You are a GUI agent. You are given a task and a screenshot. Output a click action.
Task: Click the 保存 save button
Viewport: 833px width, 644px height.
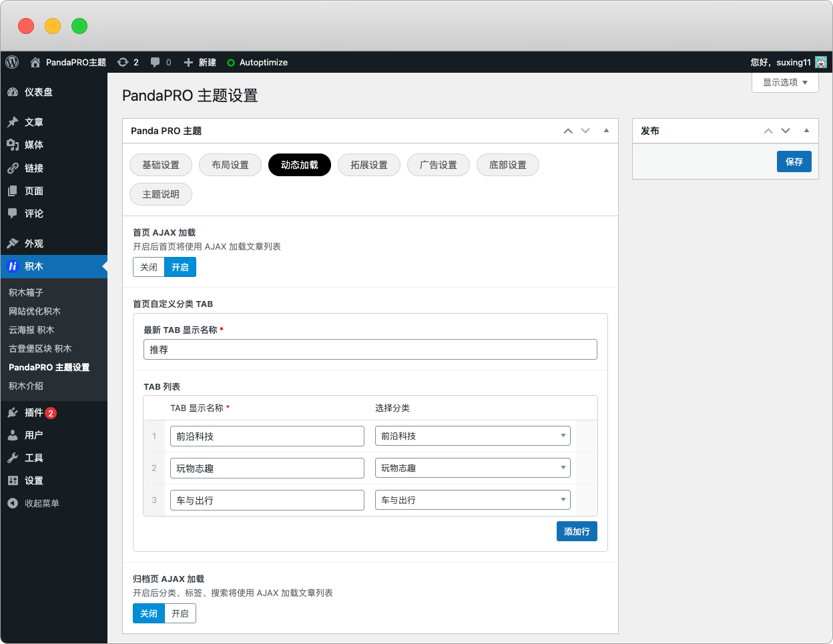(x=794, y=162)
